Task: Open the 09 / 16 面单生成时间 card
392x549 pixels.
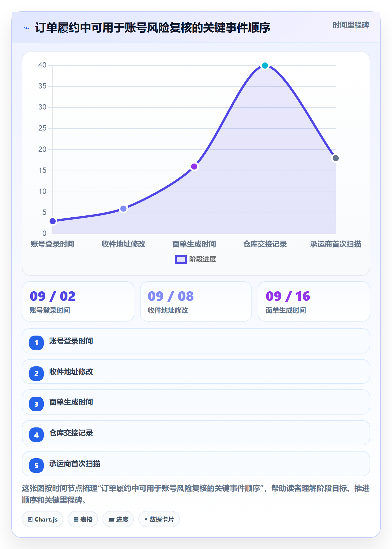Action: pos(314,301)
